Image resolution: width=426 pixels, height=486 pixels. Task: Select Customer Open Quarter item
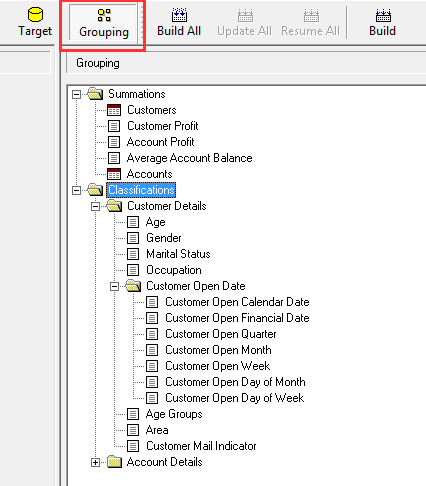(x=221, y=334)
